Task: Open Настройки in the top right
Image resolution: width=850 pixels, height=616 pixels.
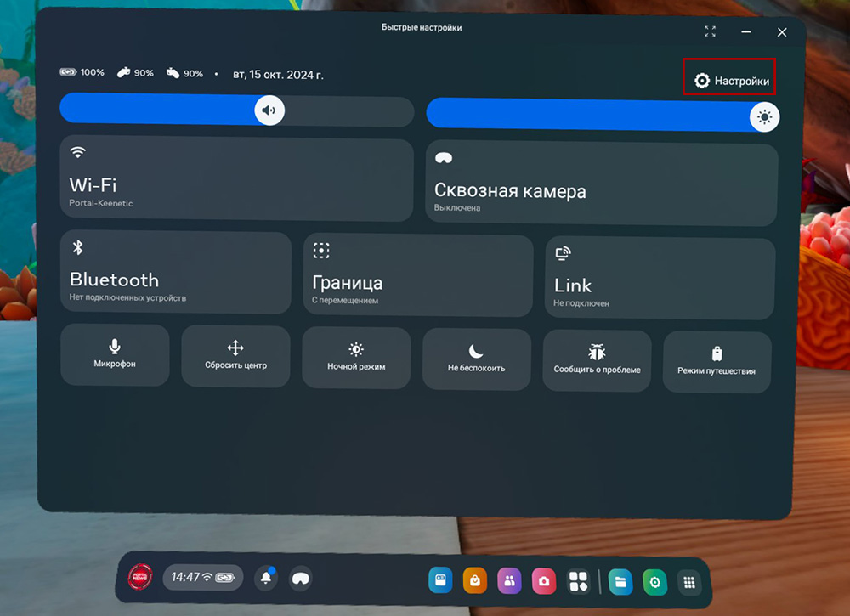Action: (732, 82)
